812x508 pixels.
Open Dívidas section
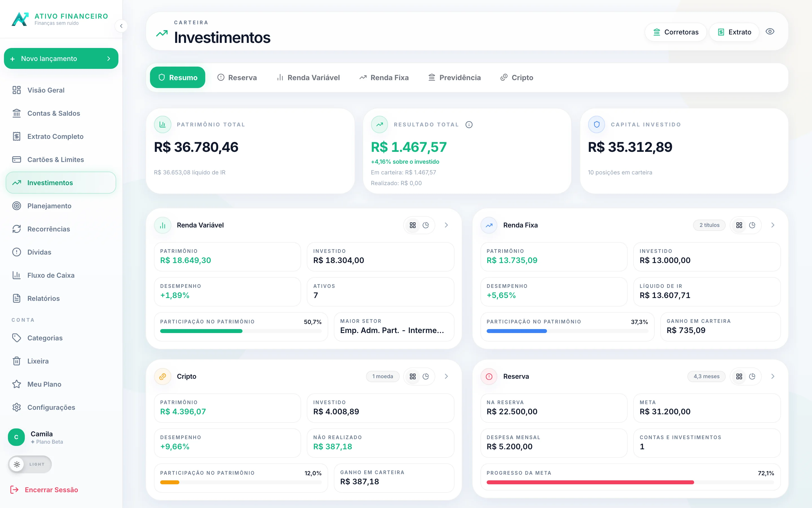(x=61, y=252)
